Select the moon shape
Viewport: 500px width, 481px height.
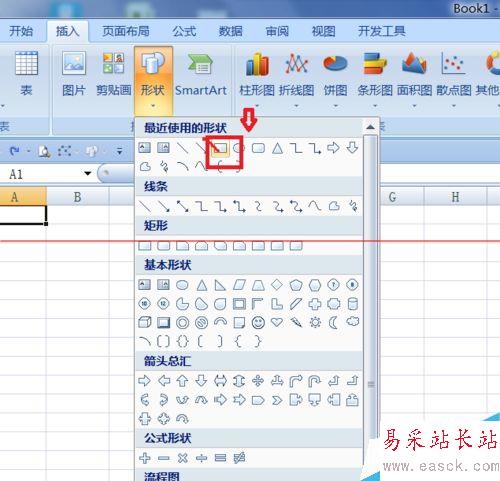point(333,323)
